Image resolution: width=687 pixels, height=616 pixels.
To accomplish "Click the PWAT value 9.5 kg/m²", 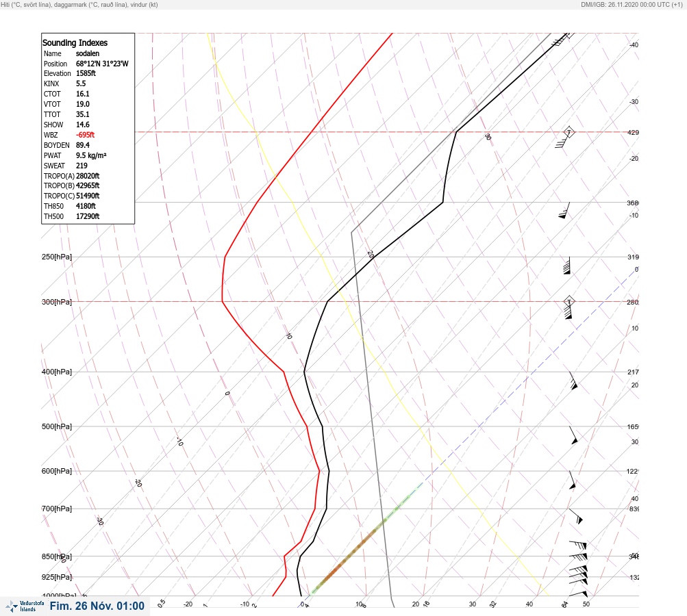I will click(x=91, y=155).
